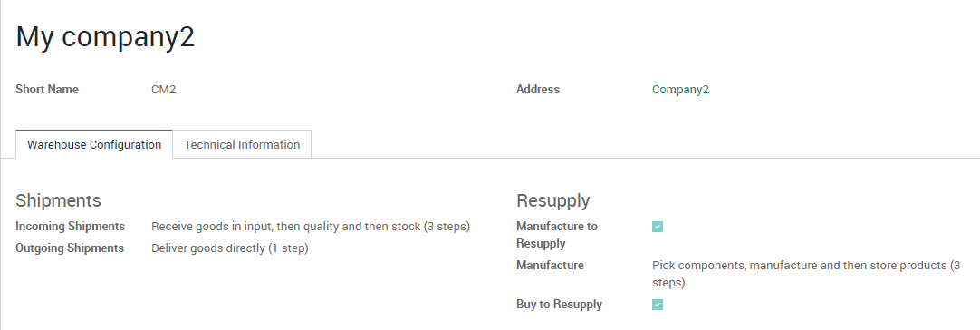
Task: Select the Incoming Shipments 3 steps value
Action: pyautogui.click(x=311, y=226)
